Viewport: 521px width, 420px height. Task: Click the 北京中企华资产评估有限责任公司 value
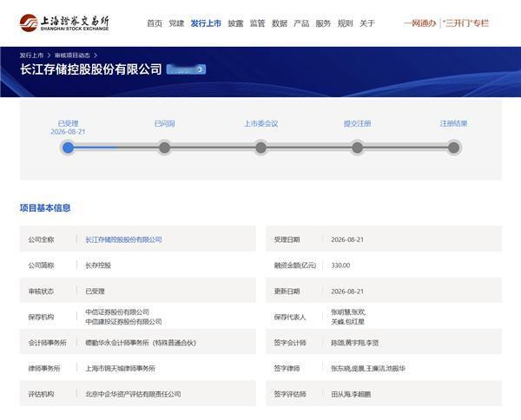[133, 394]
